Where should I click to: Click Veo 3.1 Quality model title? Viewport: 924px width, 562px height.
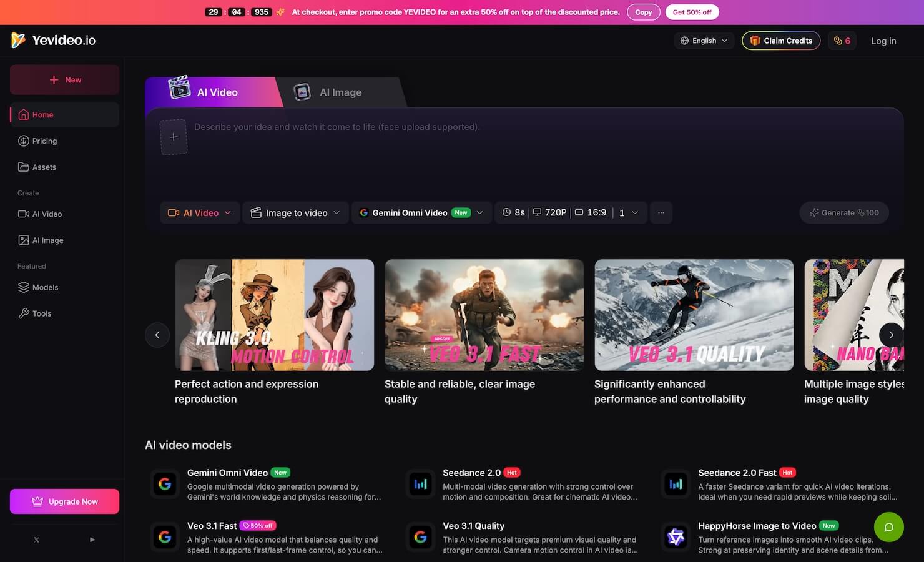(473, 526)
